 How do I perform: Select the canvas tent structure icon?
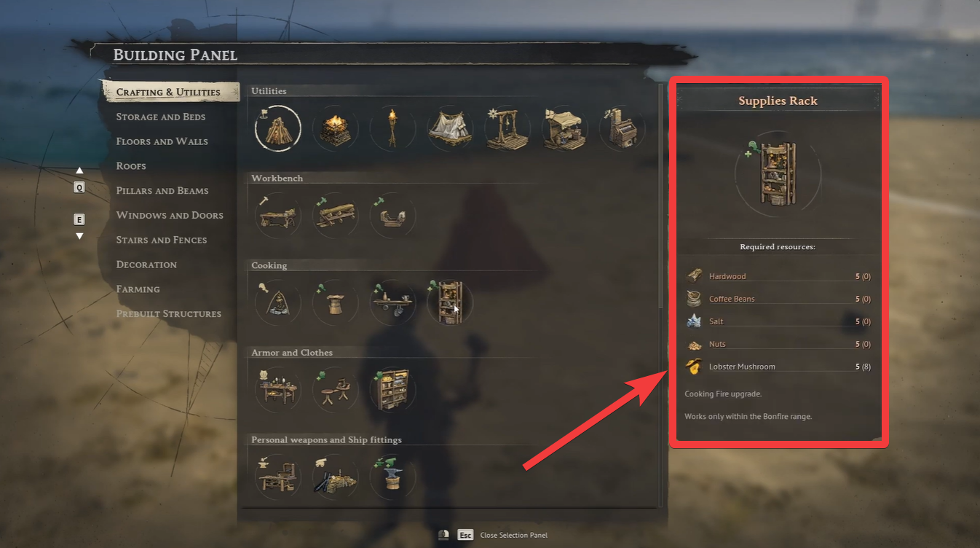[x=450, y=129]
